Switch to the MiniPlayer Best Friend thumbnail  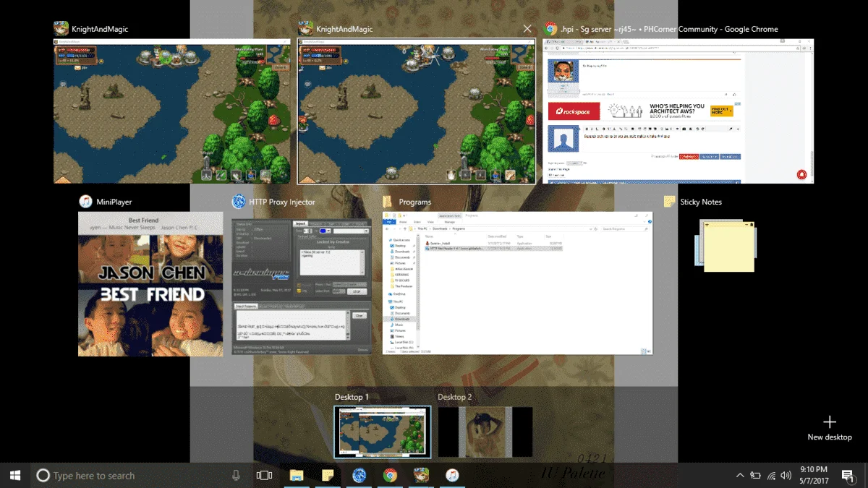[x=150, y=283]
